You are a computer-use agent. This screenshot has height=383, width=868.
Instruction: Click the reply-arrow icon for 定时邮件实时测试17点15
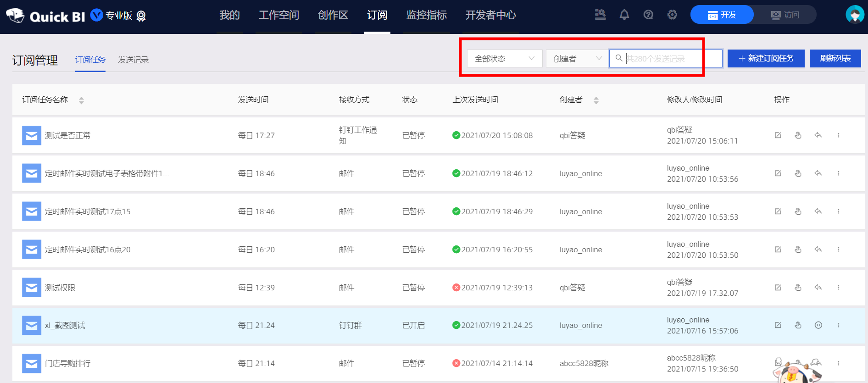[x=818, y=211]
